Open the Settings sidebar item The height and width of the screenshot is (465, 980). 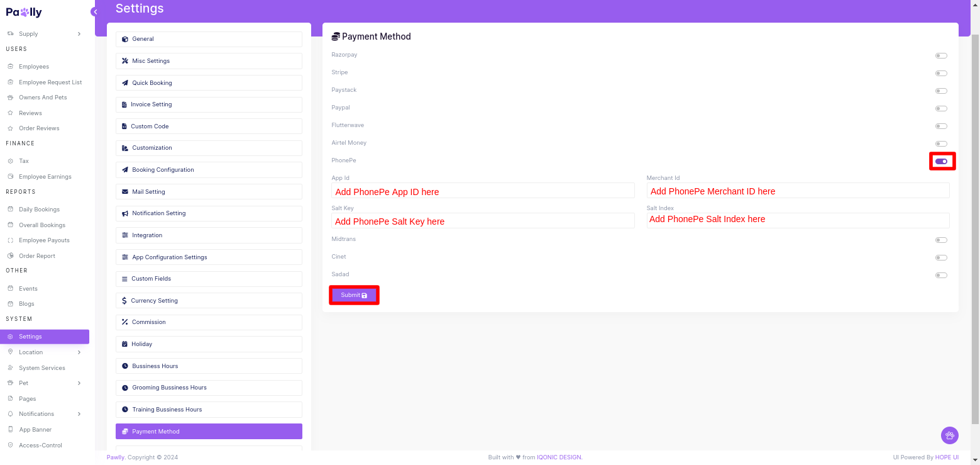point(45,337)
